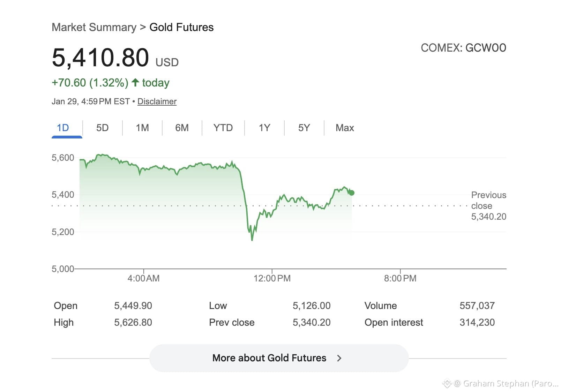Show the Max range chart
Viewport: 561px width, 392px height.
345,128
